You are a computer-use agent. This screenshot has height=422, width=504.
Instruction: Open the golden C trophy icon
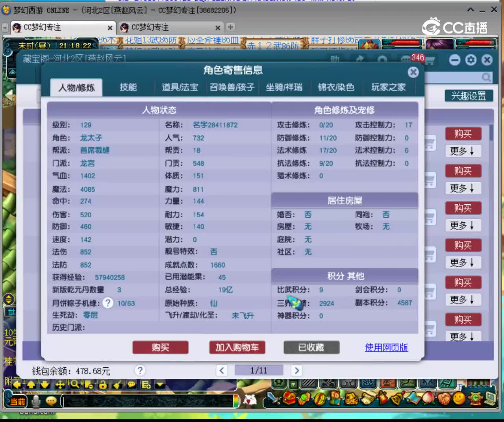tap(475, 398)
